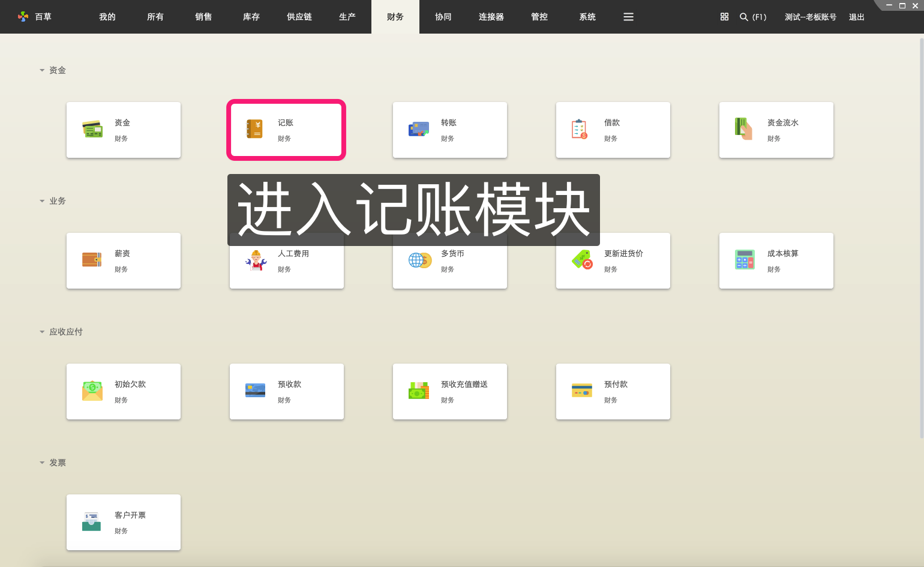
Task: Open the 成本核算 calculator icon
Action: pos(745,260)
